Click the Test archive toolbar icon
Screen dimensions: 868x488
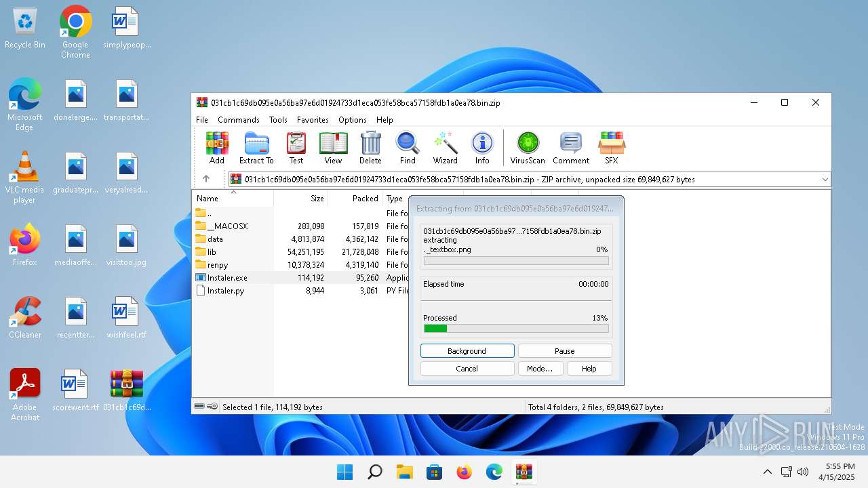point(296,148)
